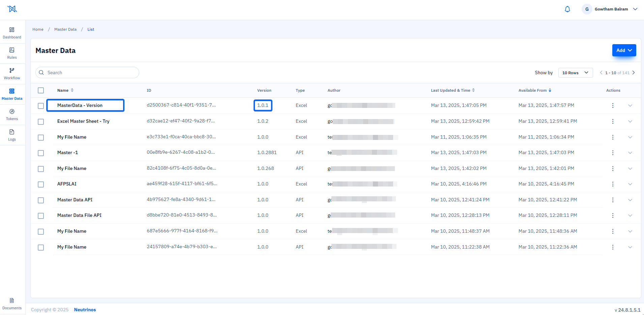
Task: Open the Add button menu
Action: [x=624, y=50]
